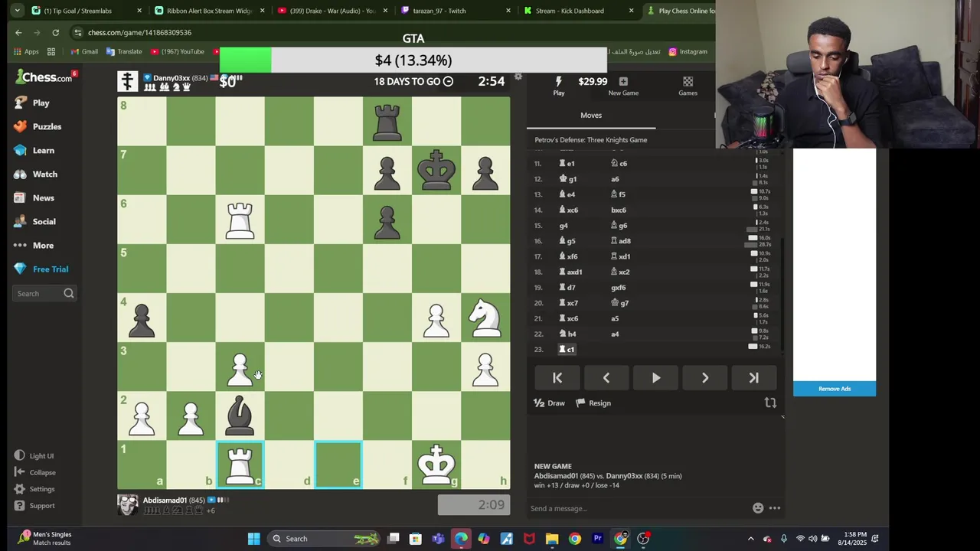Open browser tab search dropdown

click(17, 11)
